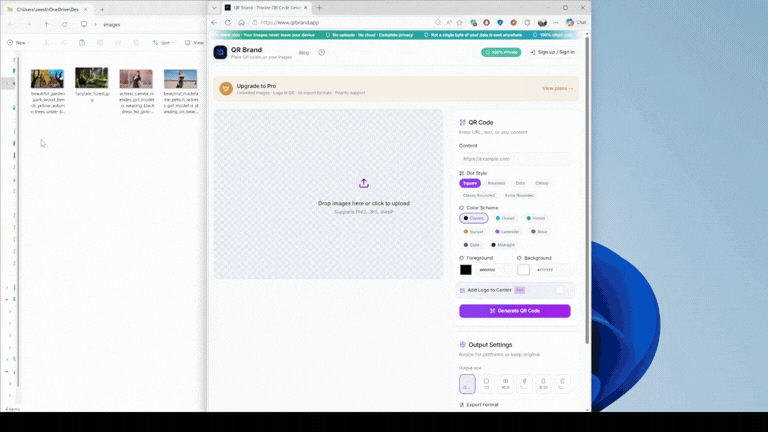
Task: Expand the New dropdown in File Explorer
Action: tap(19, 43)
